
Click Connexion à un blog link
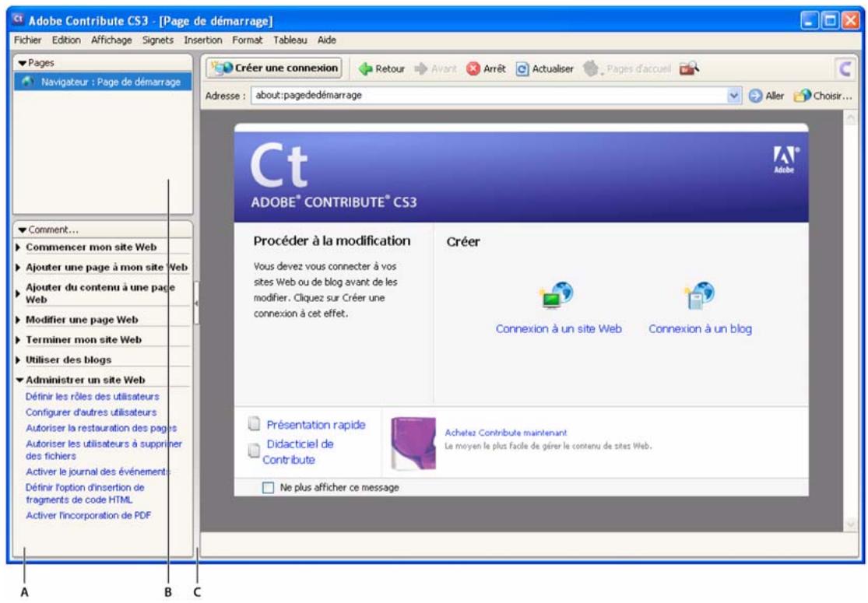[x=701, y=328]
